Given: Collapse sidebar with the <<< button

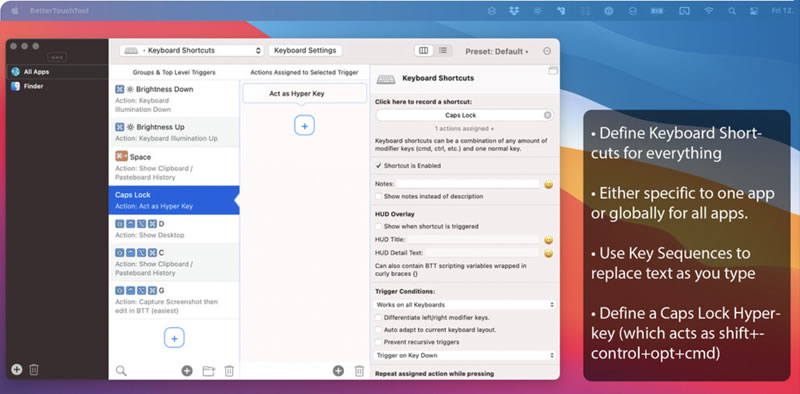Looking at the screenshot, I should pyautogui.click(x=57, y=57).
